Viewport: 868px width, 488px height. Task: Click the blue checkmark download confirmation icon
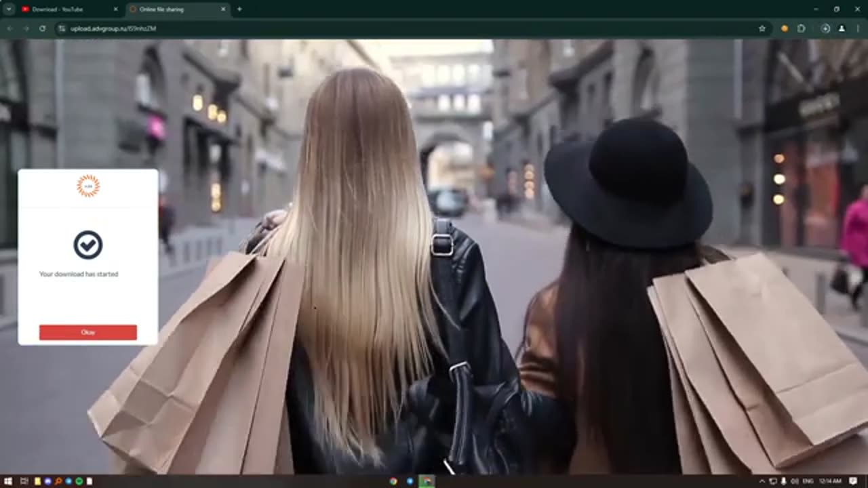(88, 245)
